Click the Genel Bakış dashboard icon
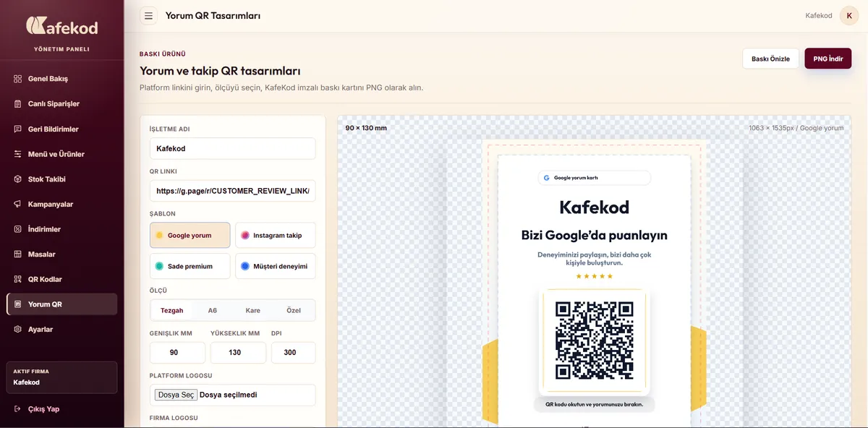868x428 pixels. 18,79
